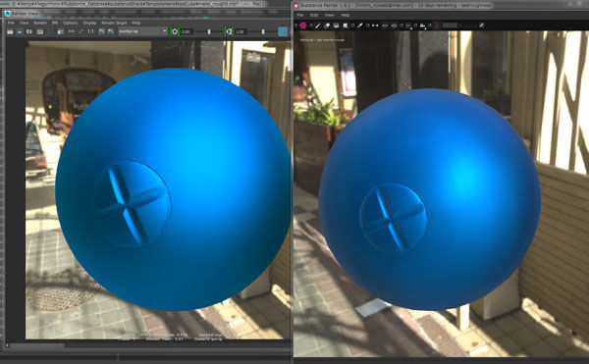This screenshot has width=589, height=364.
Task: Open Render menu in Render View
Action: [40, 23]
